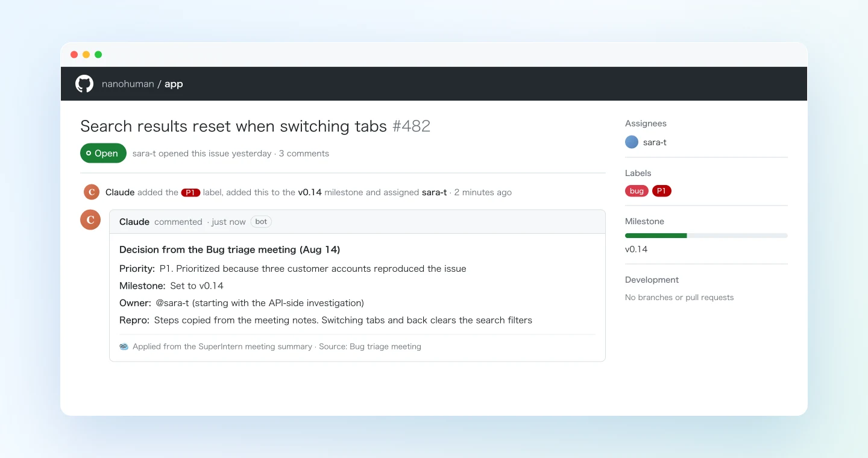
Task: Click sara-t avatar in Assignees
Action: point(632,142)
